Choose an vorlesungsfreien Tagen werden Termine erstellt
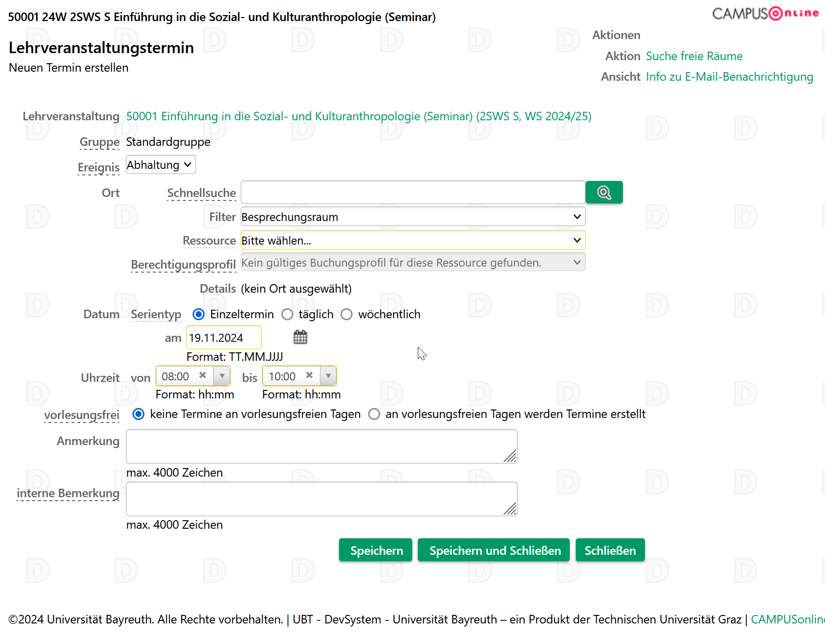The width and height of the screenshot is (825, 644). click(374, 414)
